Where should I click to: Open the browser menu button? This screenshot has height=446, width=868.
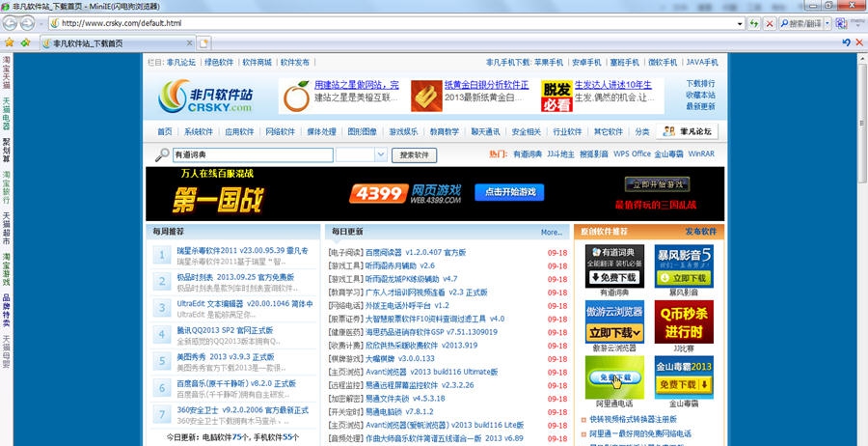click(857, 23)
